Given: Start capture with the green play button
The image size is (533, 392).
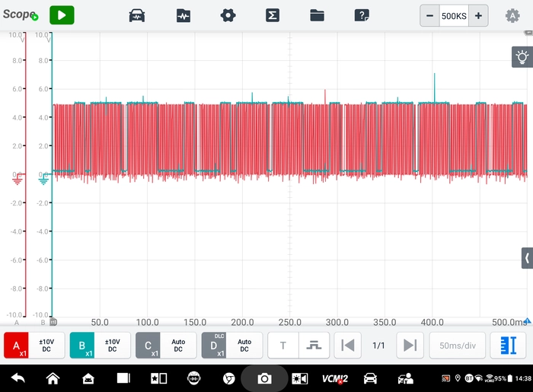Looking at the screenshot, I should (62, 15).
